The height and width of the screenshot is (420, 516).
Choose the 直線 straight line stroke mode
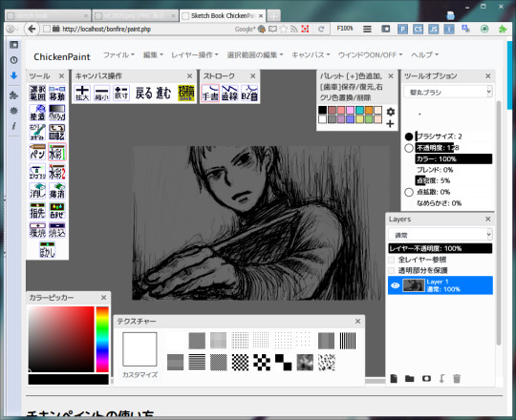pyautogui.click(x=229, y=93)
